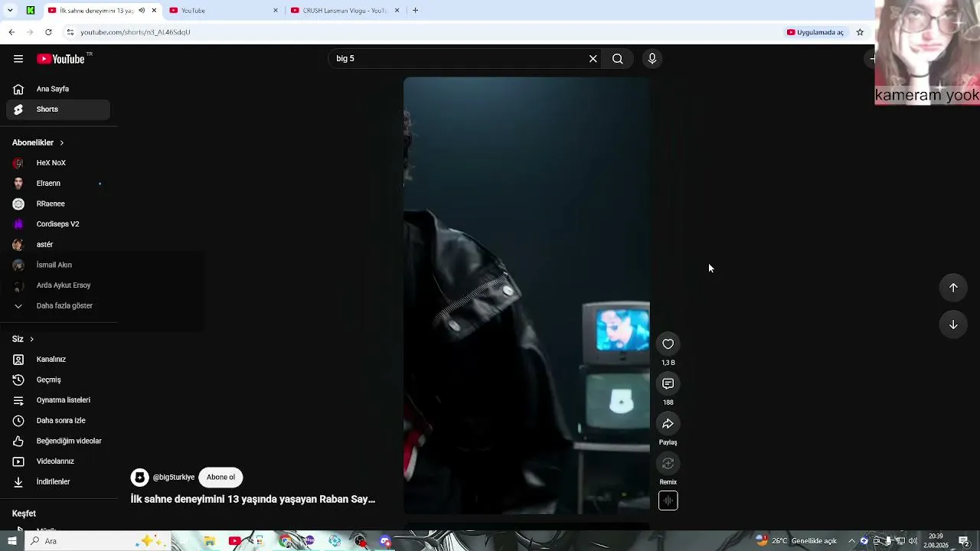This screenshot has width=980, height=551.
Task: Expand the Abonelikler section chevron
Action: (x=61, y=143)
